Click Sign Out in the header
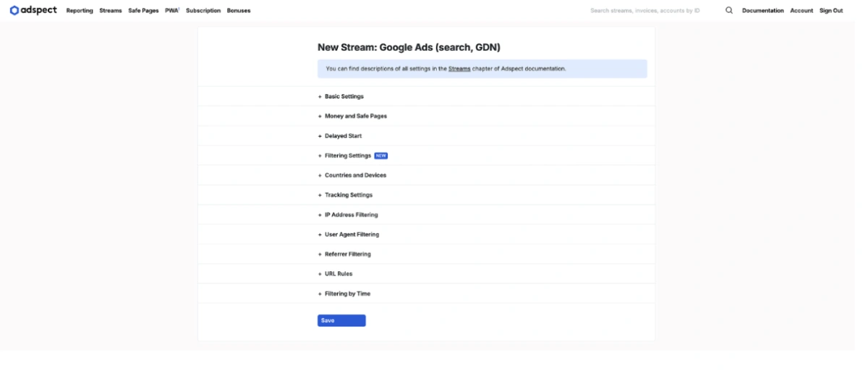The height and width of the screenshot is (376, 868). click(x=831, y=11)
